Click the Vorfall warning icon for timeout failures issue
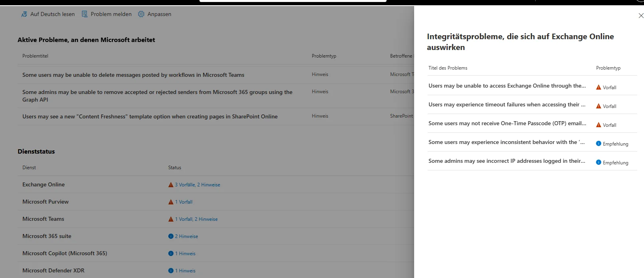644x278 pixels. (x=598, y=106)
